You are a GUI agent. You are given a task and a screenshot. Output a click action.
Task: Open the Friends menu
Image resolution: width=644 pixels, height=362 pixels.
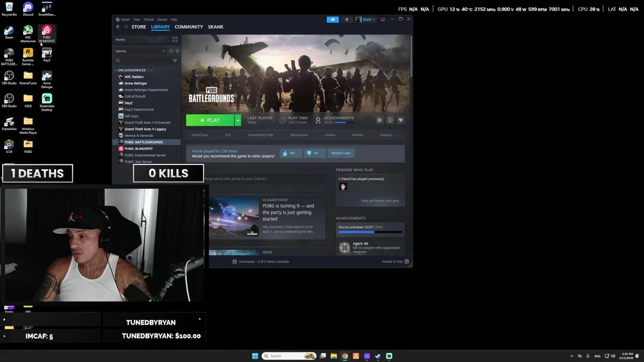tap(149, 20)
